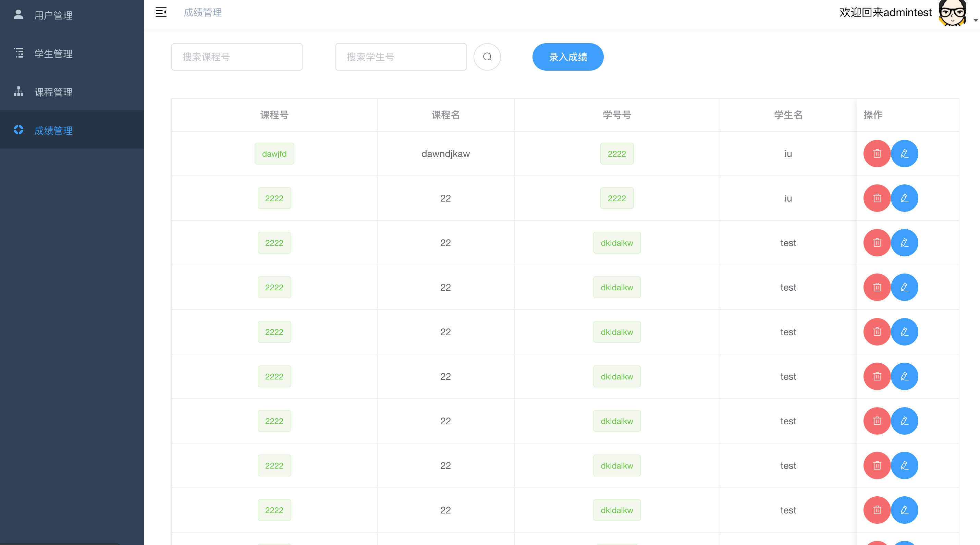Click blue edit button in fourth row
Screen dimensions: 980x545
pyautogui.click(x=904, y=287)
